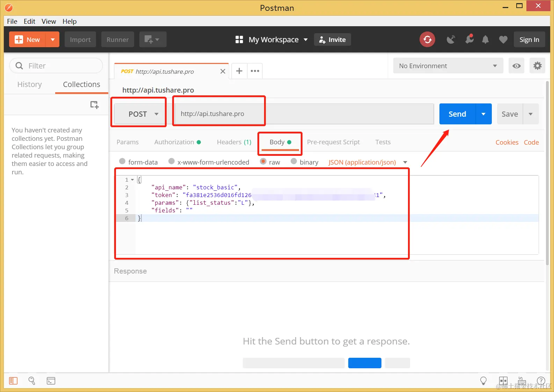The width and height of the screenshot is (554, 392).
Task: Open the File menu
Action: coord(12,21)
